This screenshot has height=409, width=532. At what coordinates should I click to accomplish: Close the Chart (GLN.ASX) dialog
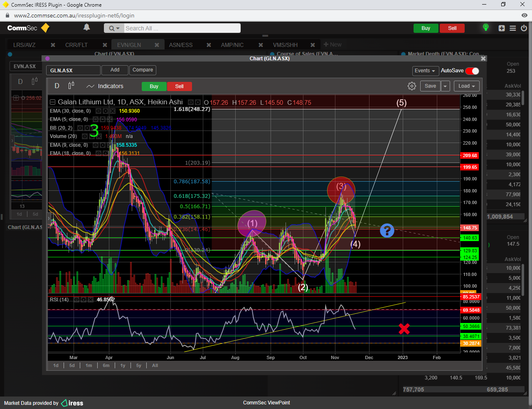pos(483,59)
